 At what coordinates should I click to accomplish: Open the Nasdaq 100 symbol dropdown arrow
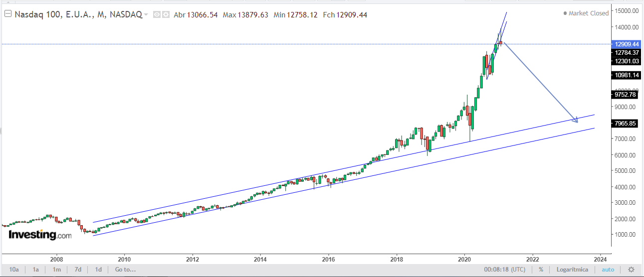click(146, 15)
